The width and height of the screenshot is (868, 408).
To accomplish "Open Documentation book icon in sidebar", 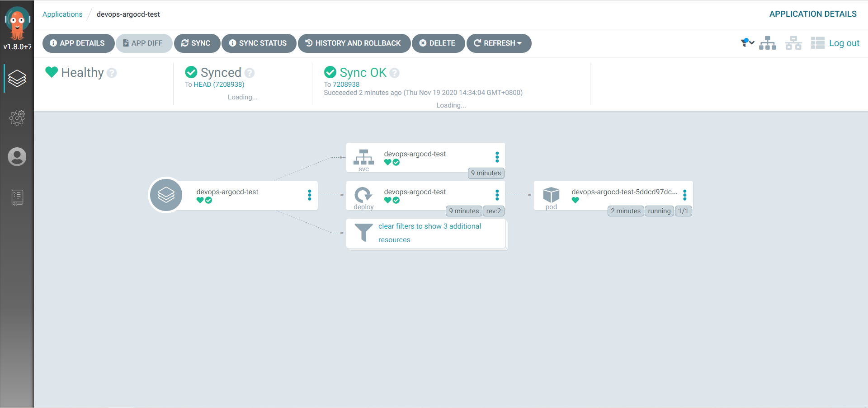I will pos(17,197).
